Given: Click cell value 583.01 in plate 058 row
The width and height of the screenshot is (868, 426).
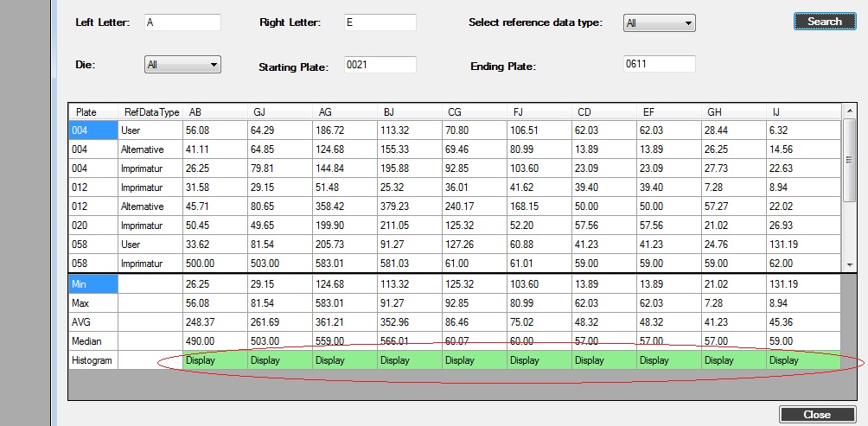Looking at the screenshot, I should [345, 264].
